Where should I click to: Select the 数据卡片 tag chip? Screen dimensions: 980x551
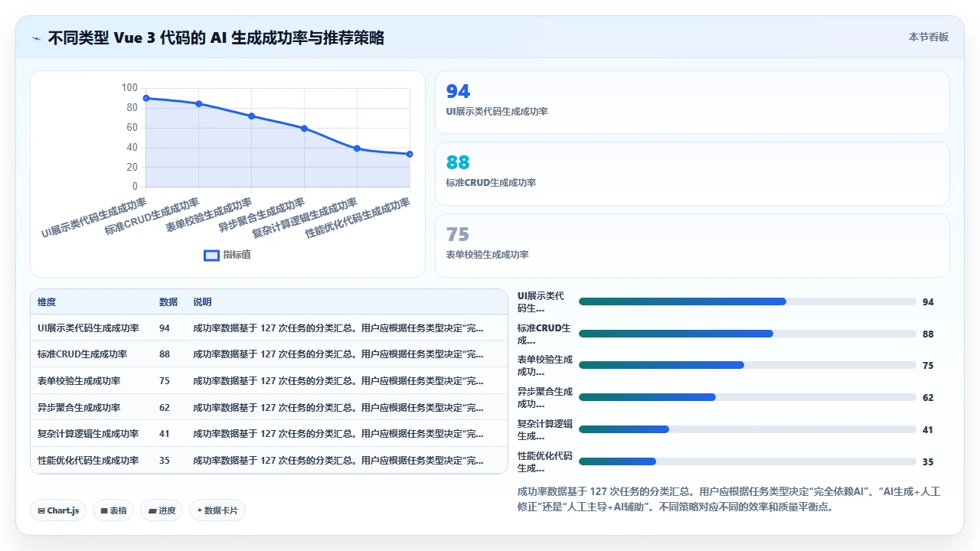[x=217, y=510]
